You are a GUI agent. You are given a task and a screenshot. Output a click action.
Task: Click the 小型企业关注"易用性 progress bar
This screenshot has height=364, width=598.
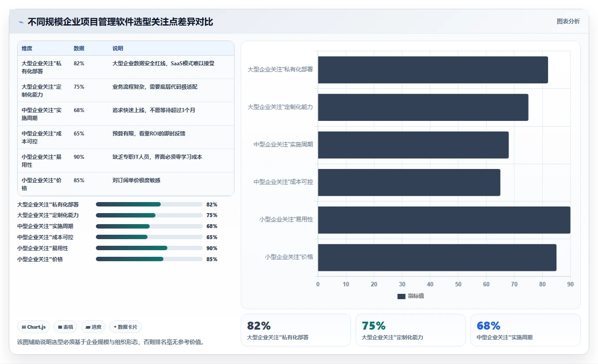coord(149,248)
